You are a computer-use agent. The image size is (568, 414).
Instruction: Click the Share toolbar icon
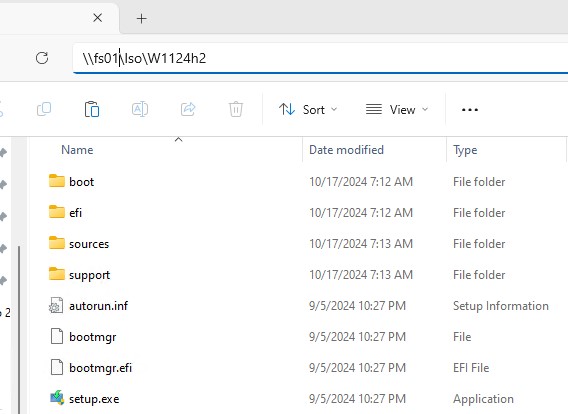pyautogui.click(x=188, y=109)
